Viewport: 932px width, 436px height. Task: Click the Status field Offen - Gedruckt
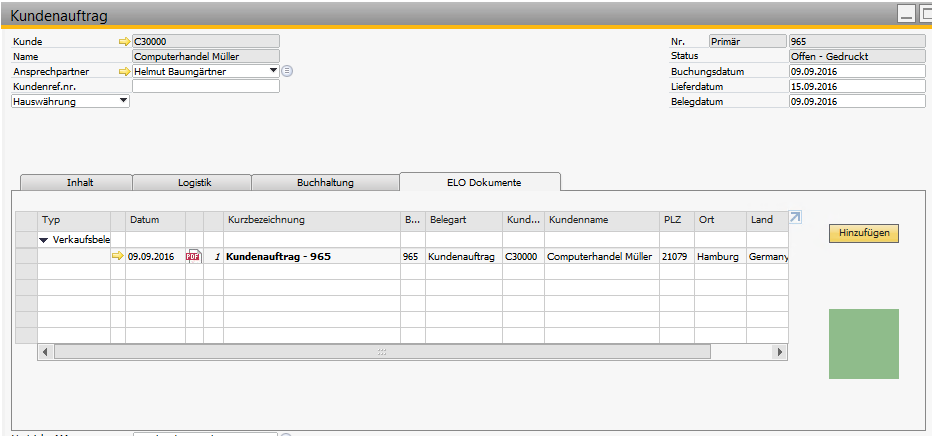(857, 56)
